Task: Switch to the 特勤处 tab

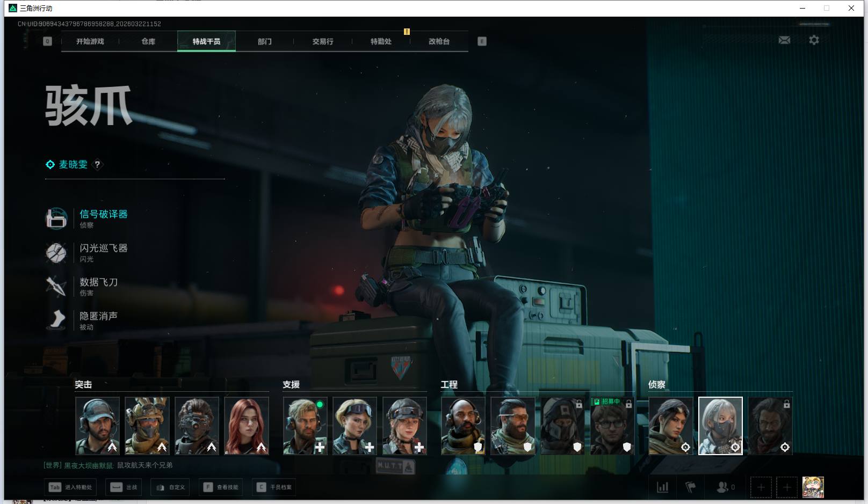Action: click(x=381, y=41)
